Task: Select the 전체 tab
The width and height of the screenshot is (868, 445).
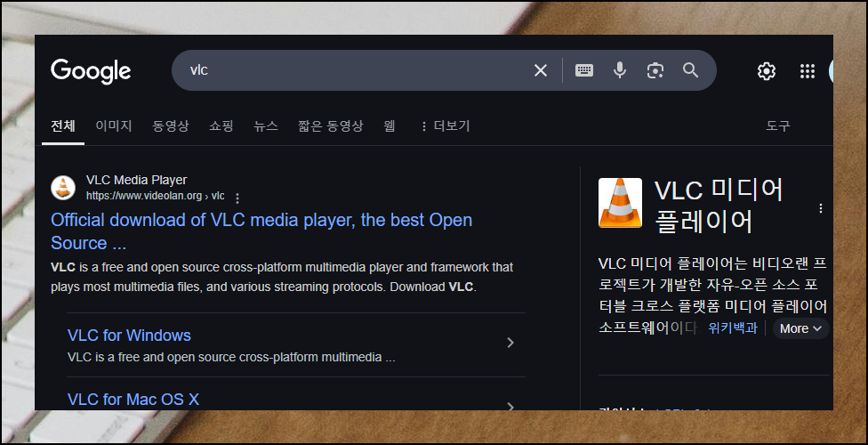Action: [62, 126]
